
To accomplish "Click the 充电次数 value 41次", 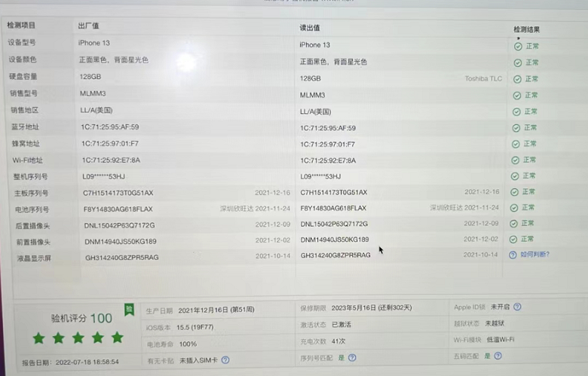I will [x=338, y=341].
